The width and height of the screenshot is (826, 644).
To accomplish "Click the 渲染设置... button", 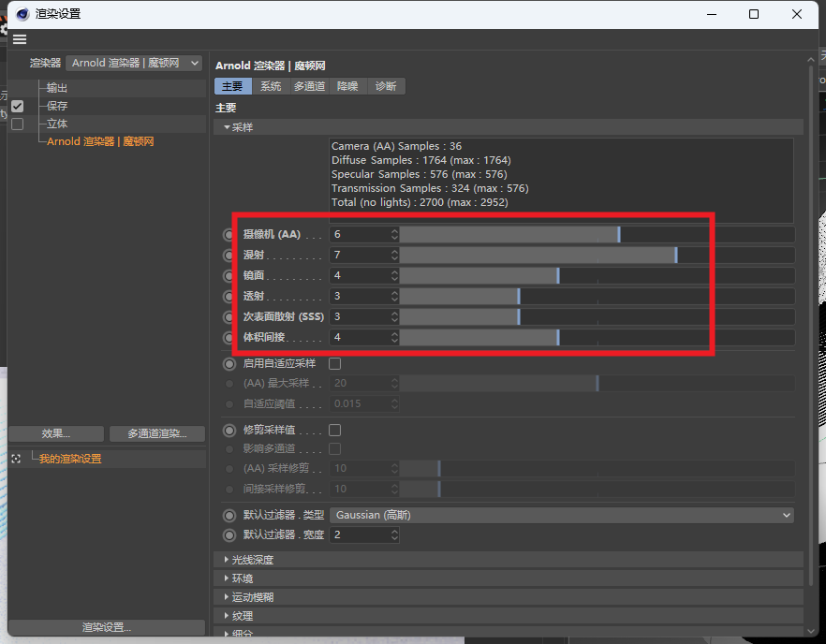I will pos(107,627).
